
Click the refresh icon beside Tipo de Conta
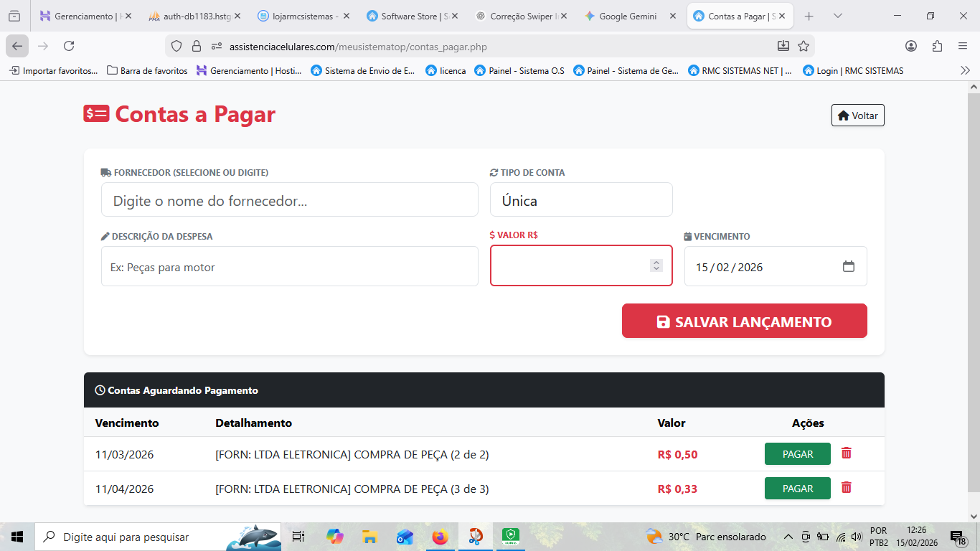pos(493,172)
